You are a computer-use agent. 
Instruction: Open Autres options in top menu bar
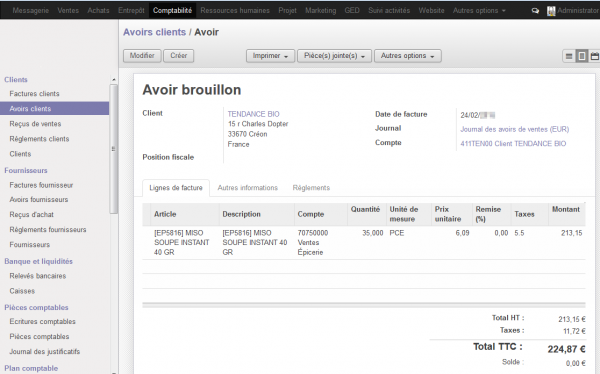(479, 11)
